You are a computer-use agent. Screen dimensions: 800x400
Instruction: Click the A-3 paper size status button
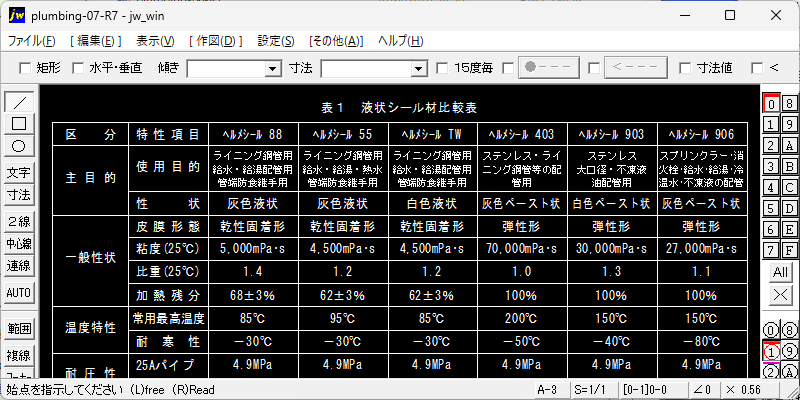[551, 390]
